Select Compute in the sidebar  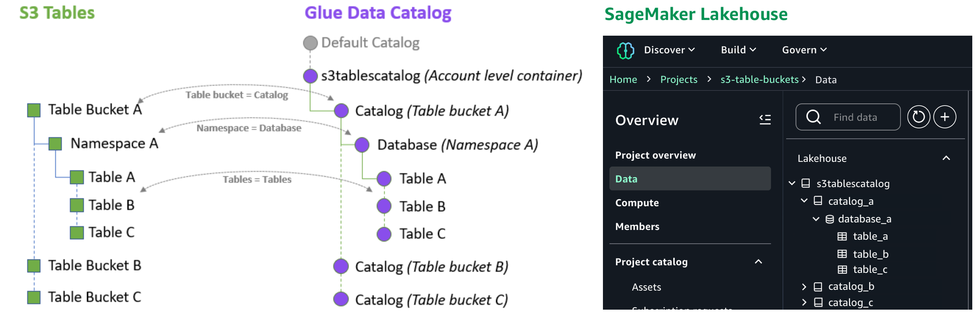pos(637,203)
